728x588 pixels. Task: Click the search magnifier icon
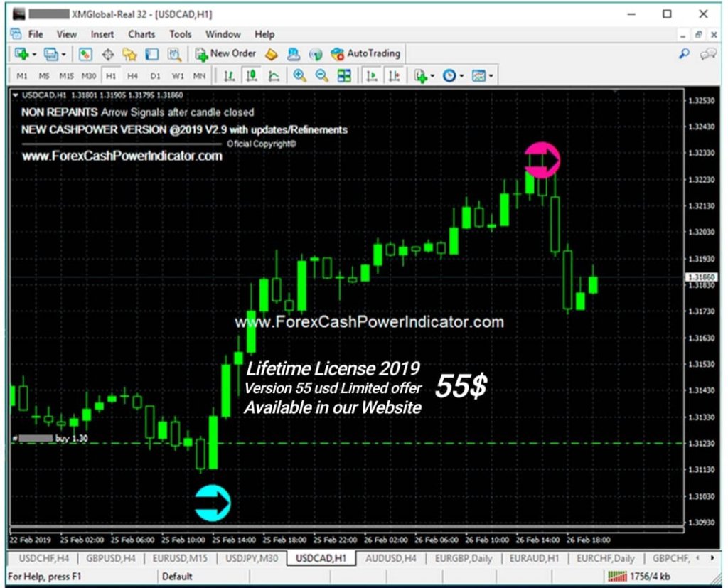(684, 54)
